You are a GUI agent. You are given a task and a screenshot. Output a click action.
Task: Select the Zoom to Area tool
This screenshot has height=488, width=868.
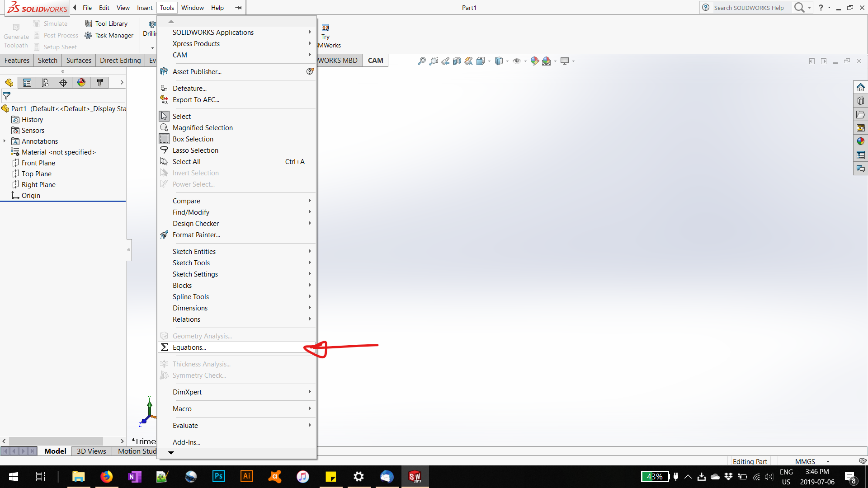click(x=434, y=61)
